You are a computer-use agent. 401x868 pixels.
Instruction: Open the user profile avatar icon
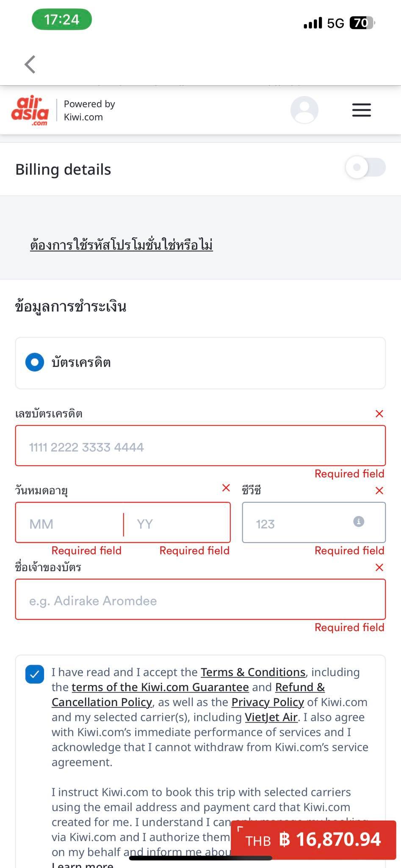(x=304, y=110)
